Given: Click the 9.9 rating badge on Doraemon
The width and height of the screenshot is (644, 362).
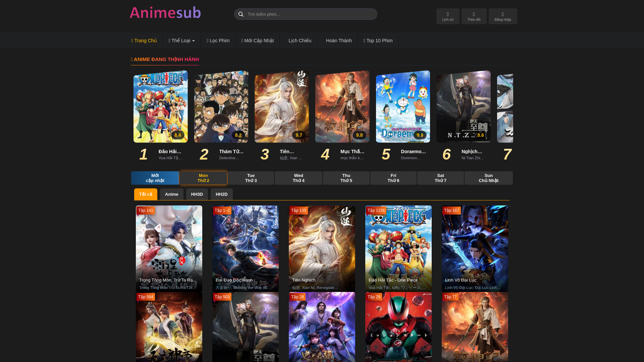Looking at the screenshot, I should click(420, 135).
